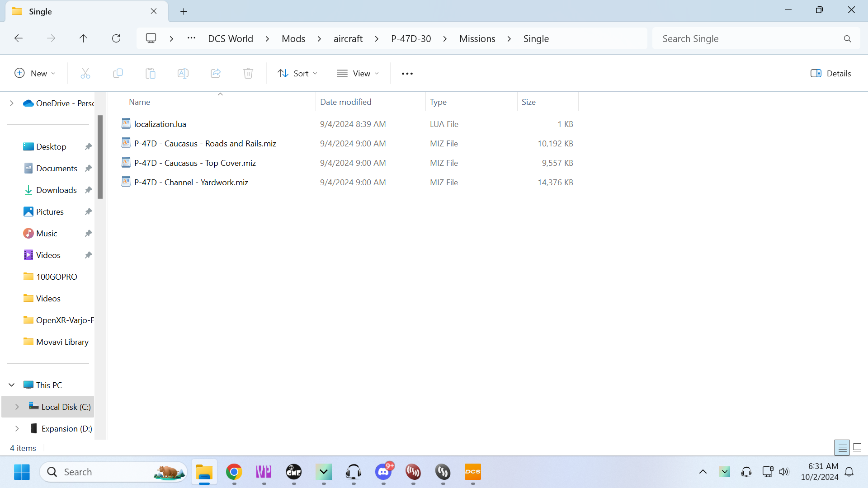Click the Rename icon in toolbar
868x488 pixels.
point(183,73)
